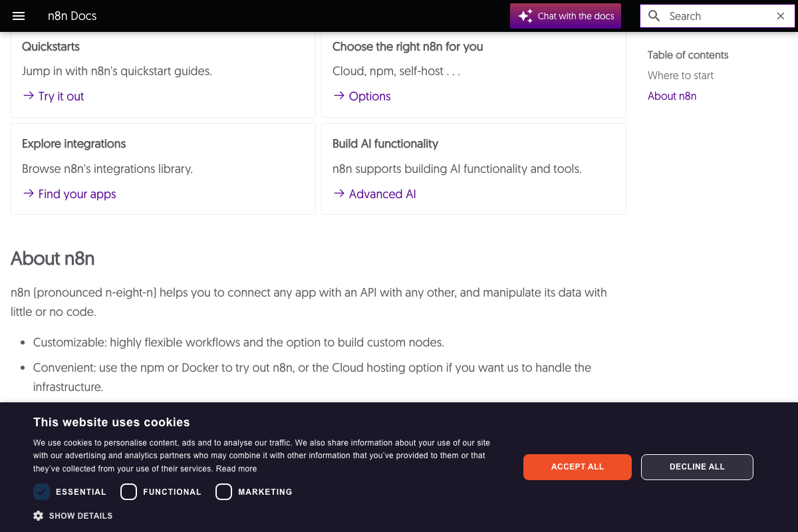Click the gear icon beside Show Details
The image size is (798, 532).
tap(39, 515)
